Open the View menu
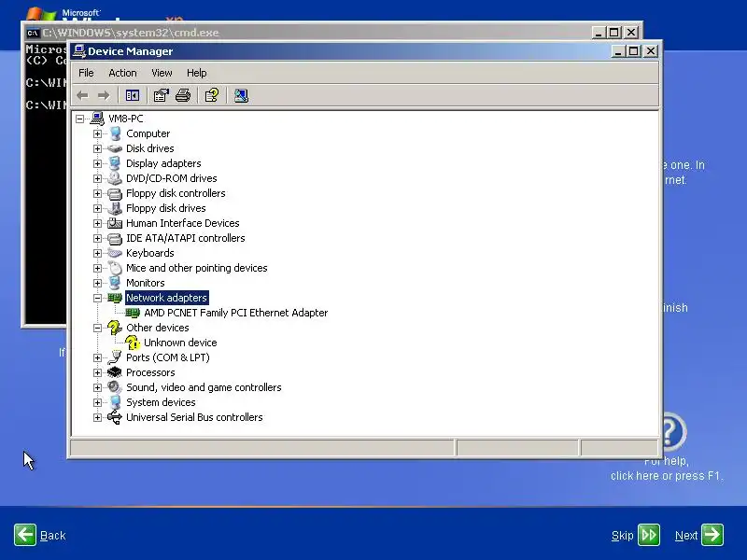Screen dimensions: 747x560 tap(162, 73)
